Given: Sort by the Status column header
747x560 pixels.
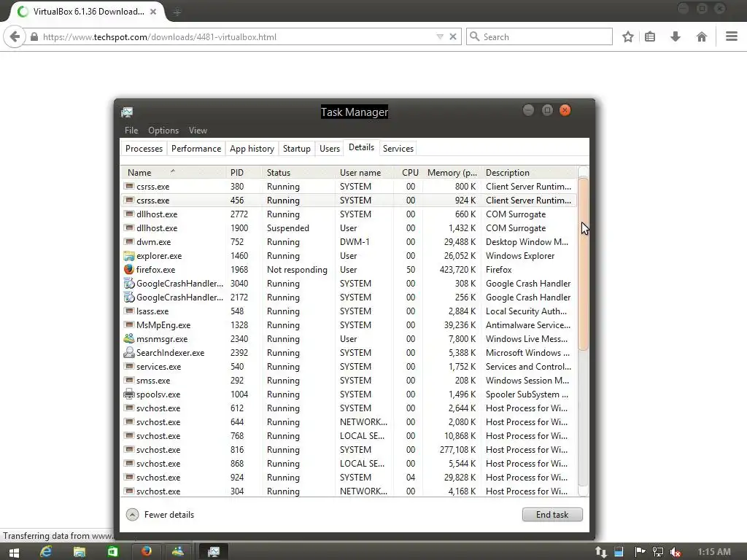Looking at the screenshot, I should [298, 172].
